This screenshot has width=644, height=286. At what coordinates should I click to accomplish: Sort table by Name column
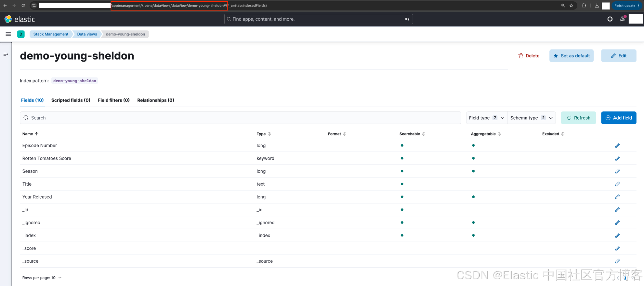coord(30,134)
